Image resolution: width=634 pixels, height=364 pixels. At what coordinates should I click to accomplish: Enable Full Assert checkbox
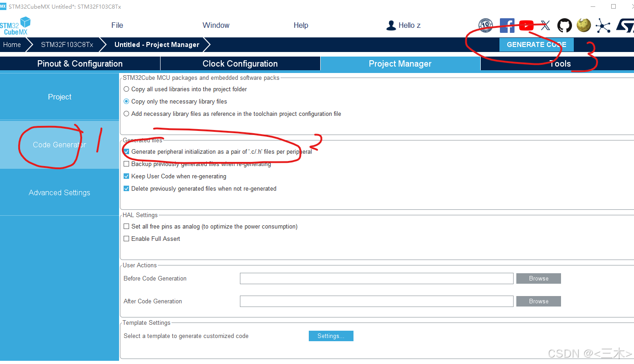(126, 239)
